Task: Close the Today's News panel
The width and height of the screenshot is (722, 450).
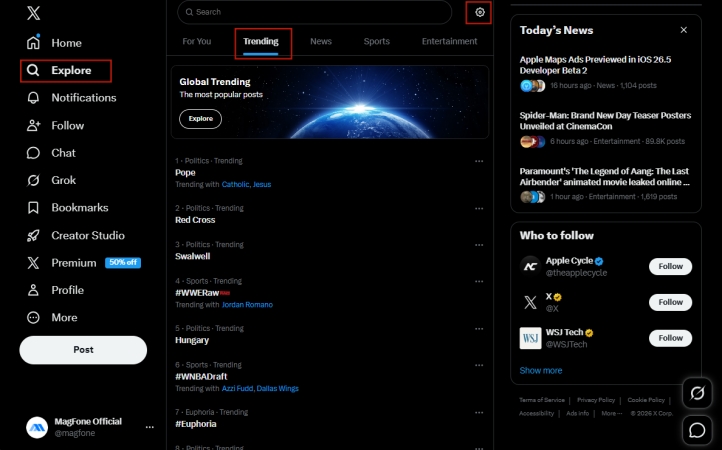Action: pyautogui.click(x=684, y=30)
